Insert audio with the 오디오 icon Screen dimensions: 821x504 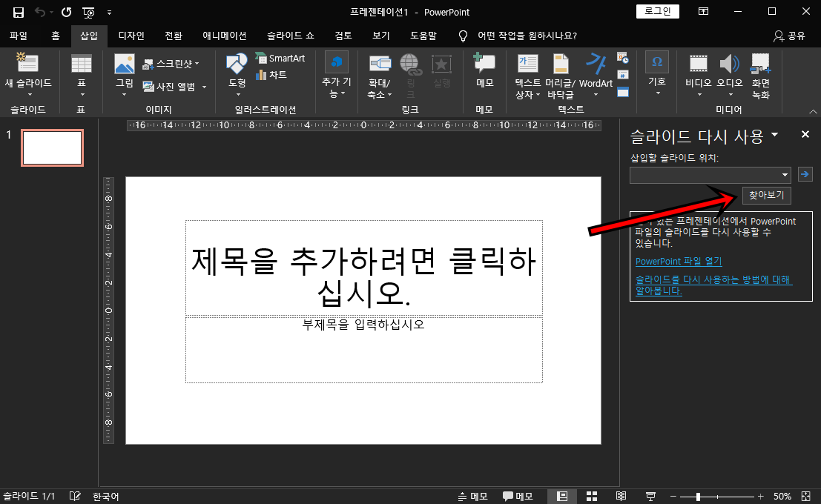click(x=729, y=64)
